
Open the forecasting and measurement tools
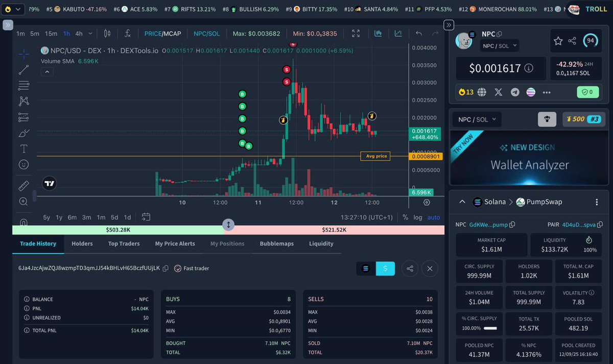click(x=23, y=117)
